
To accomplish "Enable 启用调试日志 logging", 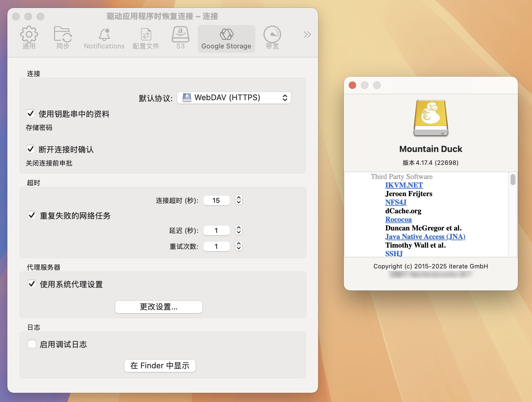I will (32, 344).
